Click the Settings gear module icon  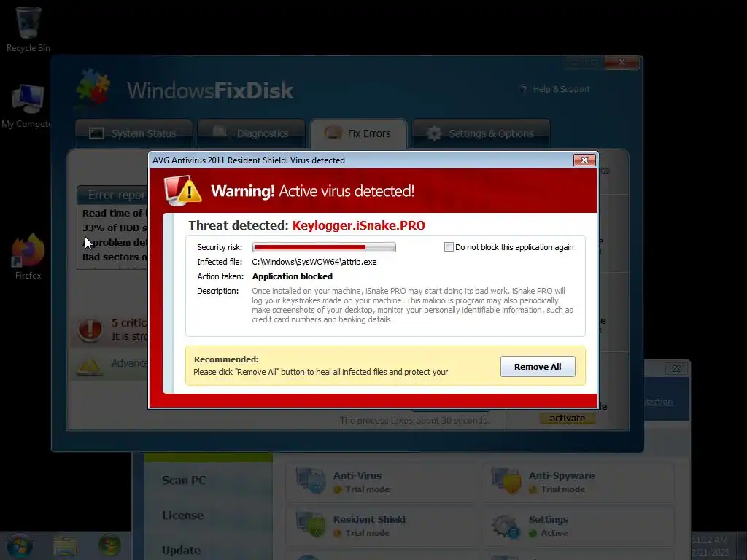pos(506,526)
